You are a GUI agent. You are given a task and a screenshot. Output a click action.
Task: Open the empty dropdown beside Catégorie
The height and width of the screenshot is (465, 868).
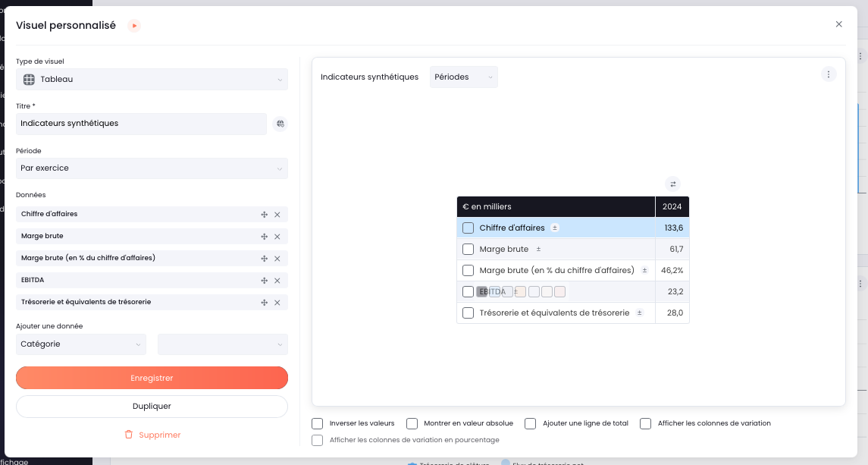tap(223, 344)
